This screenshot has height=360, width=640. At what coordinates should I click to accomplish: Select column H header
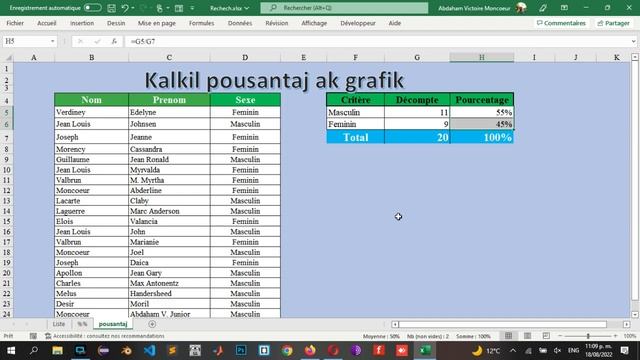[x=482, y=58]
